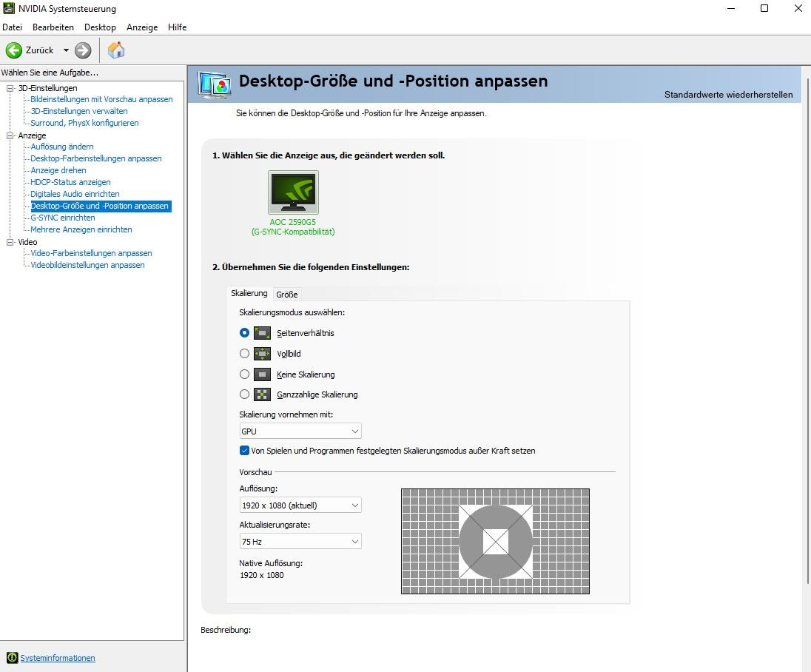The image size is (811, 672).
Task: Switch to the Größe tab
Action: (287, 295)
